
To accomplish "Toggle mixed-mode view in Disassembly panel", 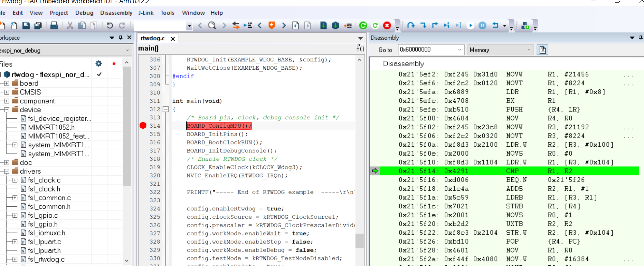I will tap(542, 50).
